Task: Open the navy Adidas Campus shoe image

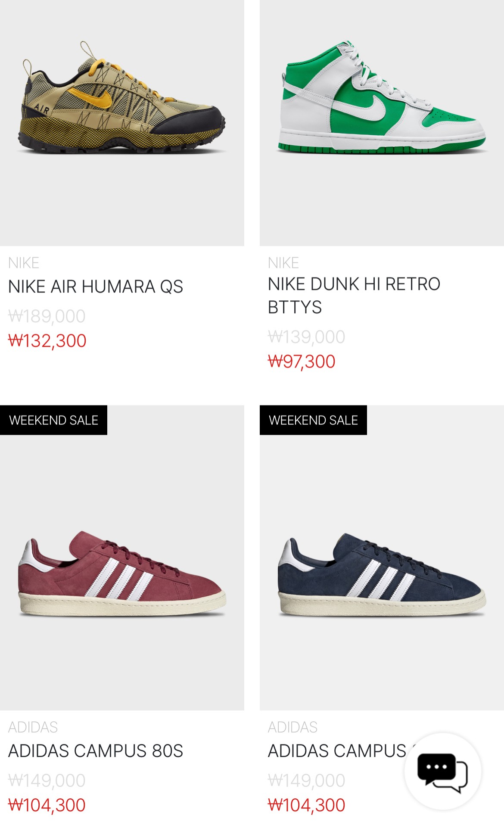Action: (x=382, y=558)
